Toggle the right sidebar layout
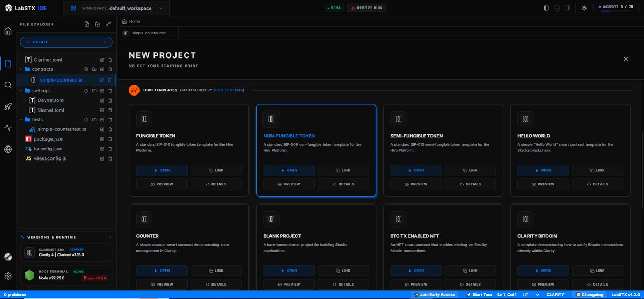Screen dimensions: 644x299 click(x=569, y=8)
